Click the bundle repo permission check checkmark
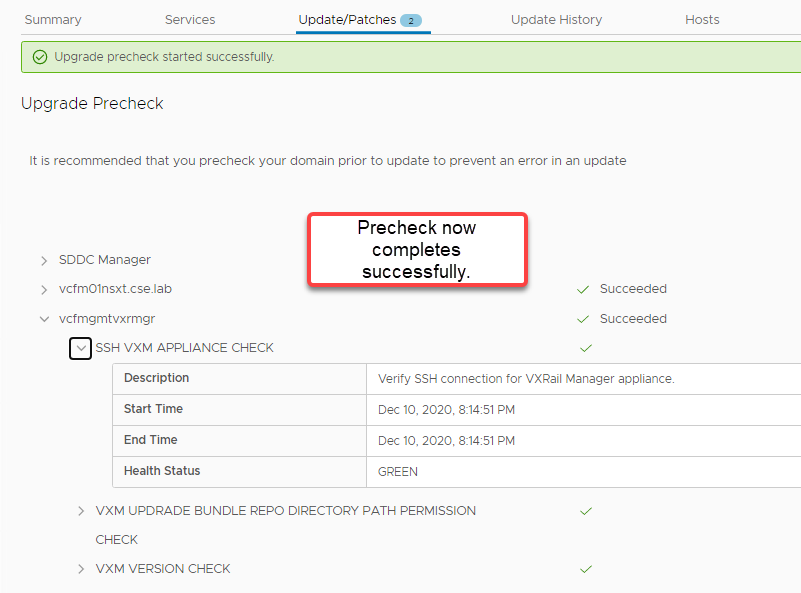The height and width of the screenshot is (593, 801). pyautogui.click(x=586, y=511)
